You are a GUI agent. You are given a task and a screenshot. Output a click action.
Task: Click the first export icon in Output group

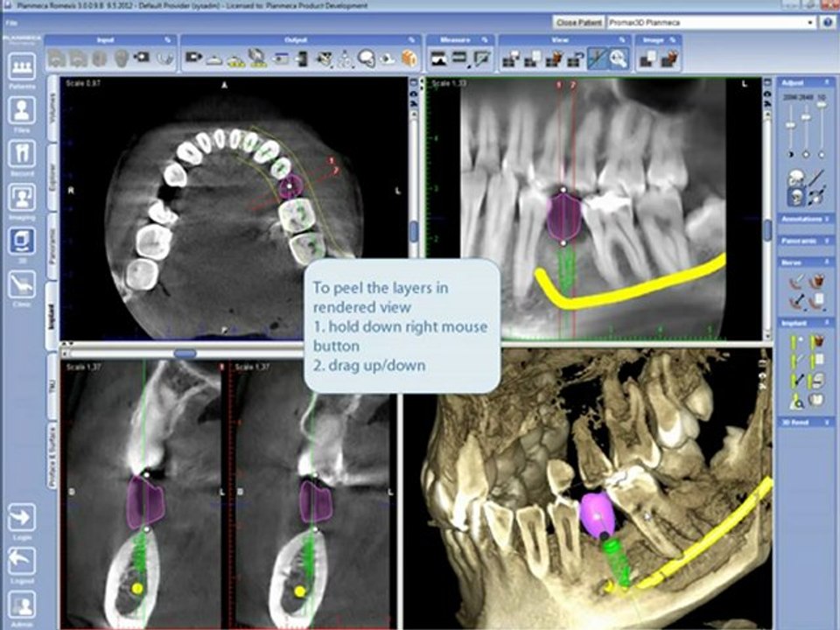[x=193, y=58]
